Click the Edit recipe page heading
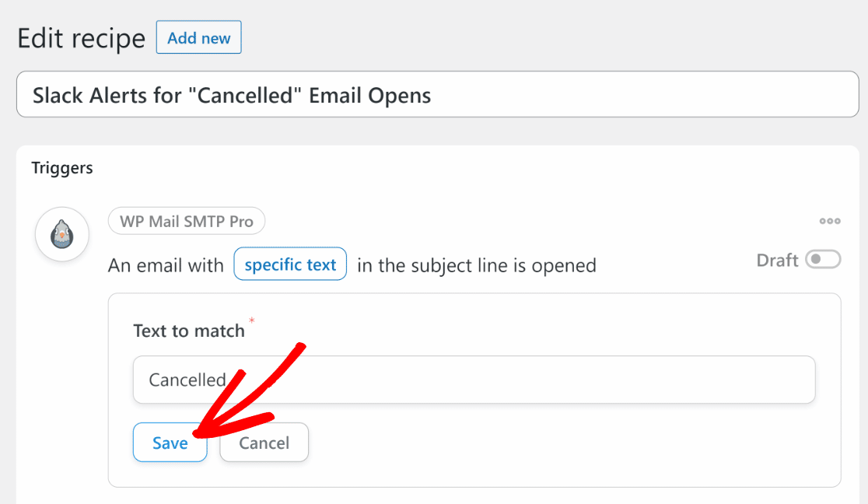The height and width of the screenshot is (504, 868). point(82,38)
